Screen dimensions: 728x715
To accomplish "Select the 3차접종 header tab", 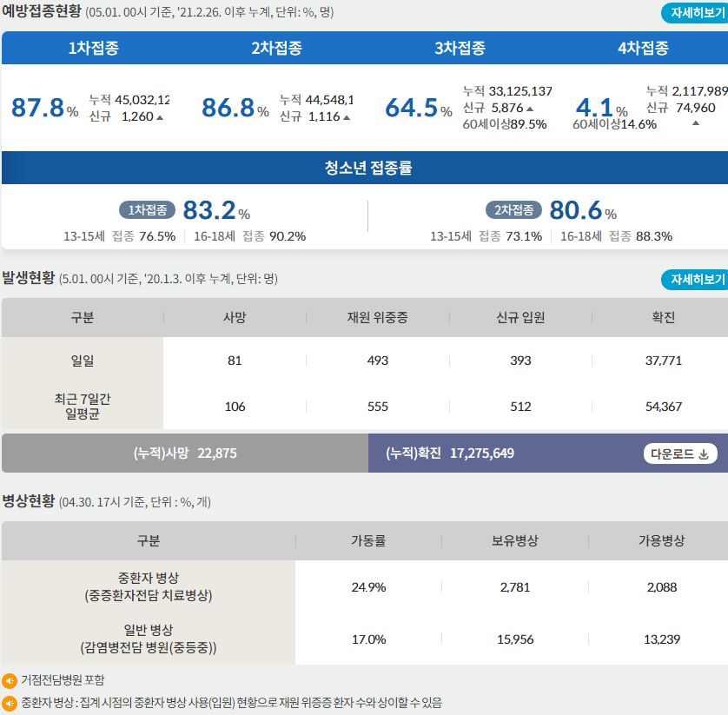I will click(460, 48).
